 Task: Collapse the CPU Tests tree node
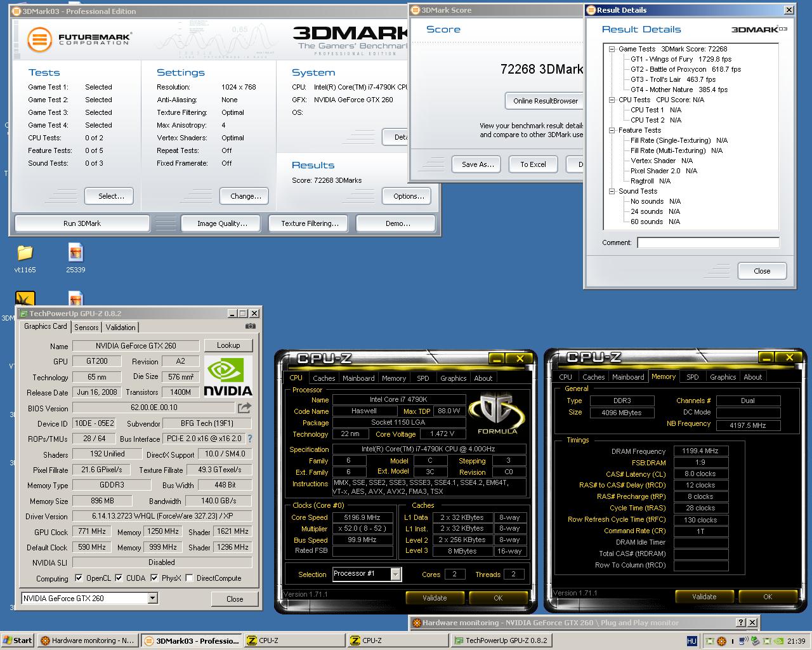click(612, 100)
